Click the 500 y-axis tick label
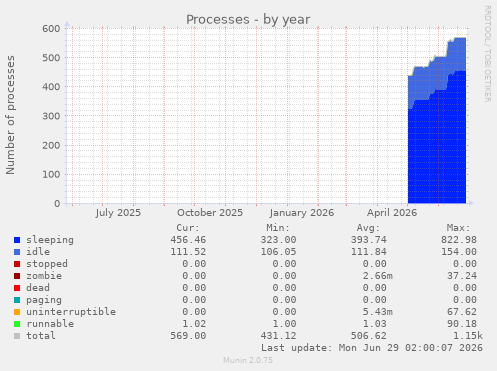 (x=51, y=58)
